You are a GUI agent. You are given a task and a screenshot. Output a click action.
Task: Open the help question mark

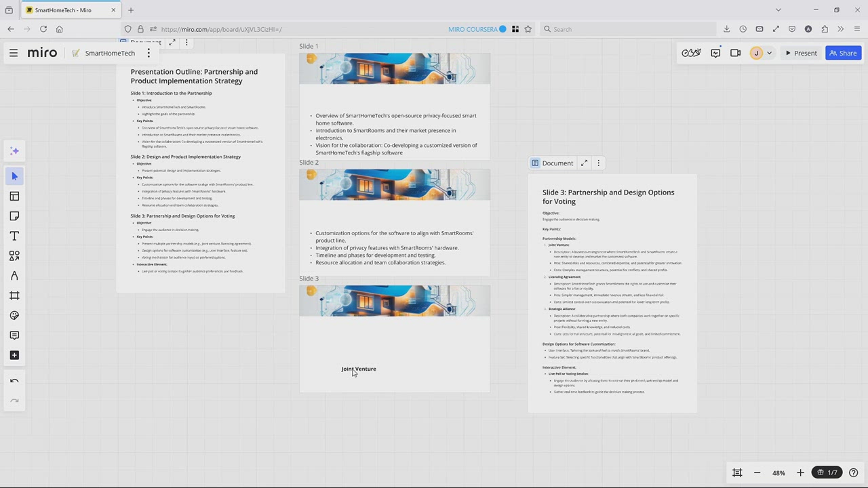tap(854, 472)
